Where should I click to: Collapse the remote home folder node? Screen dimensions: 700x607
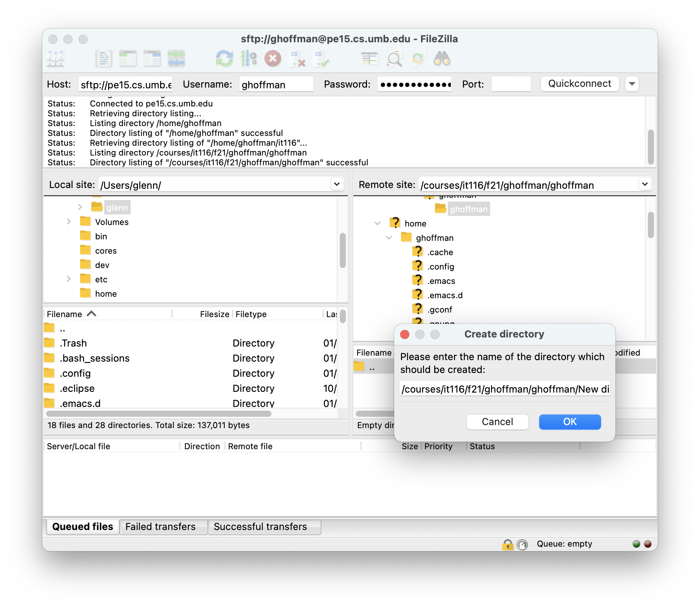coord(378,223)
